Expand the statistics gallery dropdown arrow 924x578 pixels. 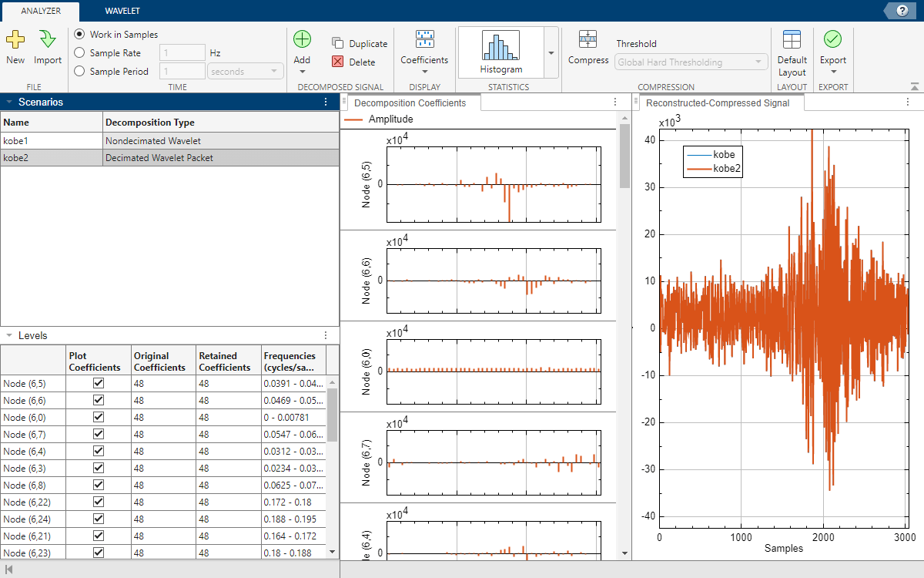pyautogui.click(x=551, y=53)
